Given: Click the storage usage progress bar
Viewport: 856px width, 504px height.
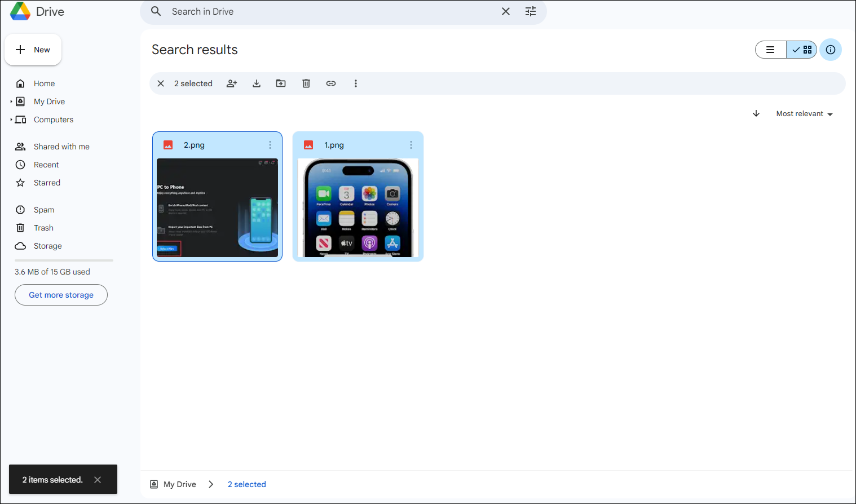Looking at the screenshot, I should (64, 260).
